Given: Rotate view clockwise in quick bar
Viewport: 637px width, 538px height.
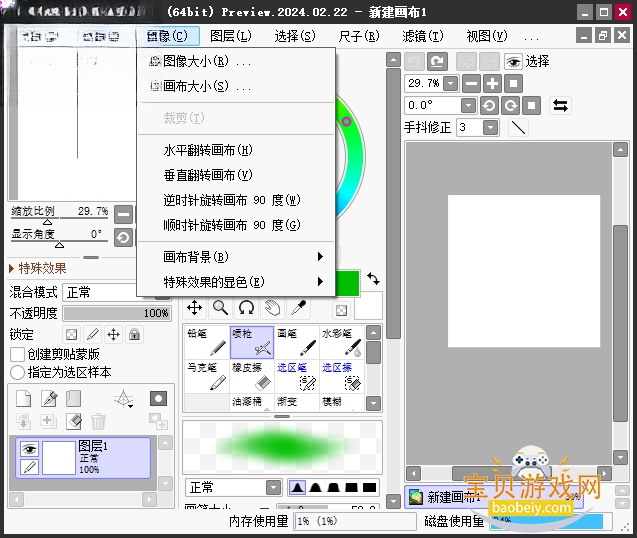Looking at the screenshot, I should [x=510, y=106].
